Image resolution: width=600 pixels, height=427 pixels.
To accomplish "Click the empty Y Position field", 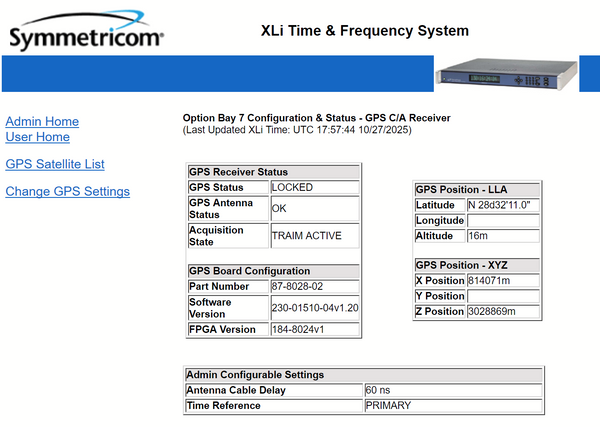I will coord(503,296).
